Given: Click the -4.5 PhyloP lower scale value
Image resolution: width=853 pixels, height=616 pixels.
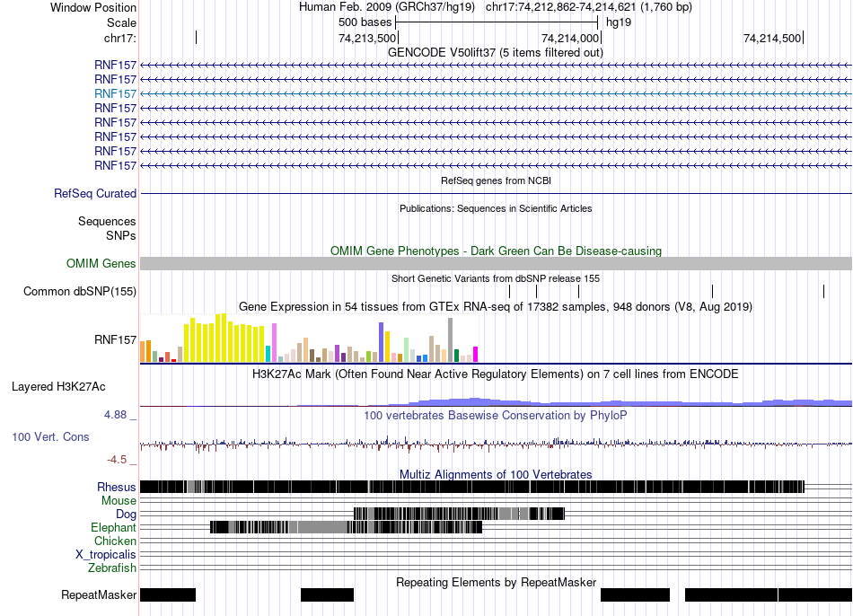Looking at the screenshot, I should click(x=117, y=460).
